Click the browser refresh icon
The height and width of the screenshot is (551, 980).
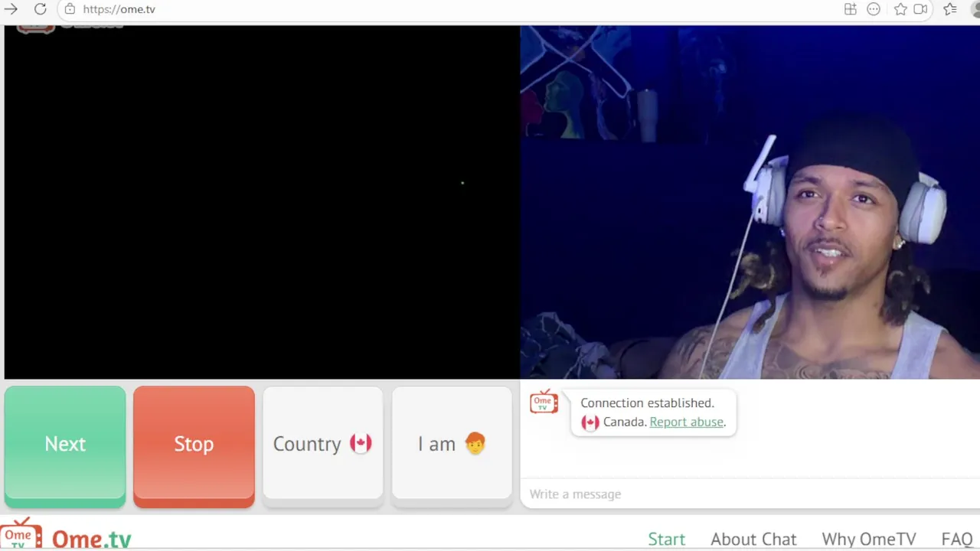pyautogui.click(x=40, y=9)
